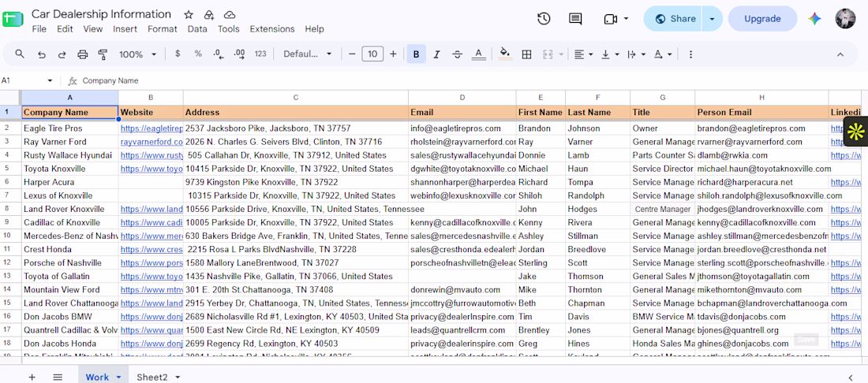Screen dimensions: 868x383
Task: Increase the font size with plus
Action: [x=393, y=54]
